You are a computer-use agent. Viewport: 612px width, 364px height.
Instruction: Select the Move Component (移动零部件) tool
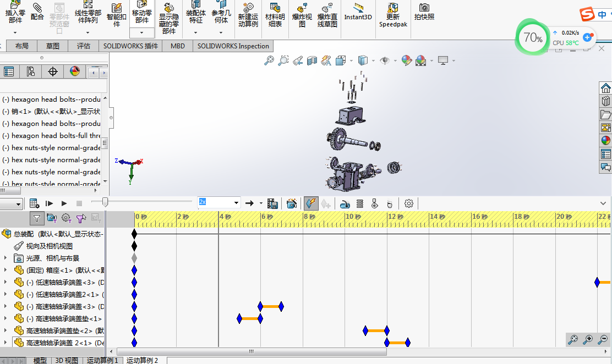click(141, 13)
